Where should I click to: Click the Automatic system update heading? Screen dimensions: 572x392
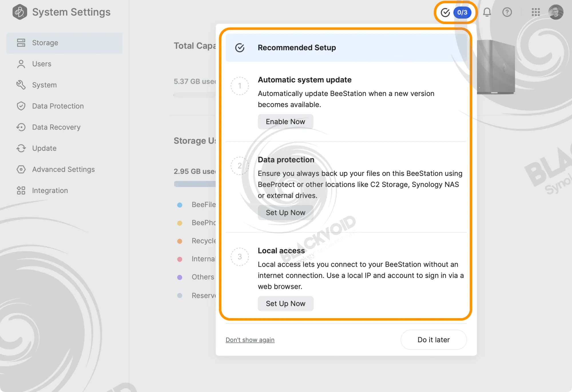(x=305, y=80)
